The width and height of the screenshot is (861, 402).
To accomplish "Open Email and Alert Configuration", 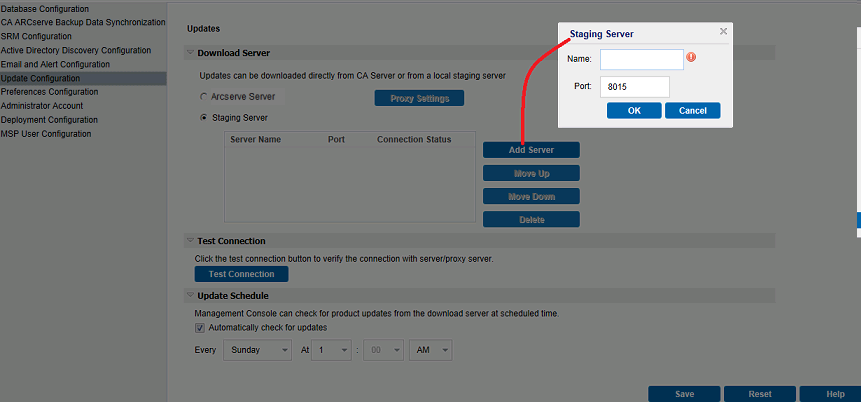I will [55, 64].
